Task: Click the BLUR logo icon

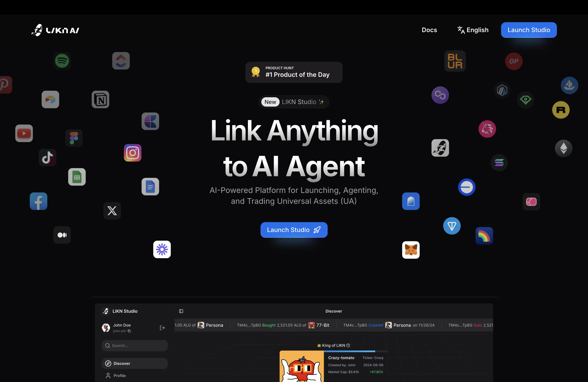Action: (455, 61)
